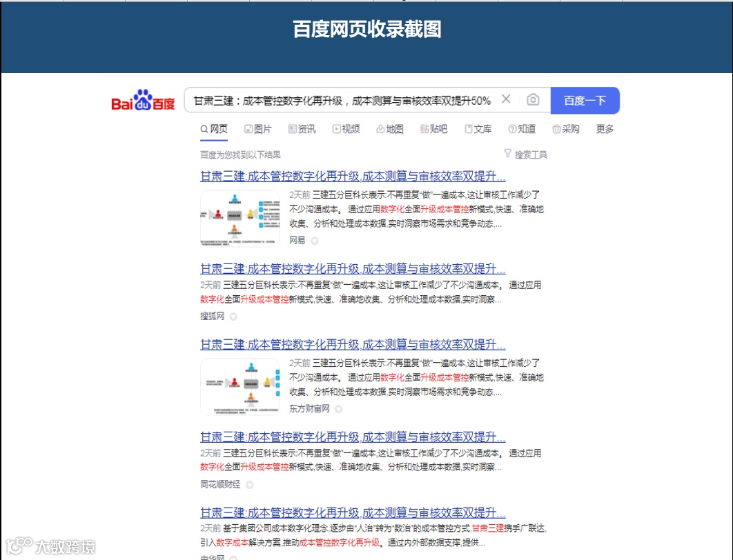733x560 pixels.
Task: Clear the search box with the X icon
Action: [x=506, y=99]
